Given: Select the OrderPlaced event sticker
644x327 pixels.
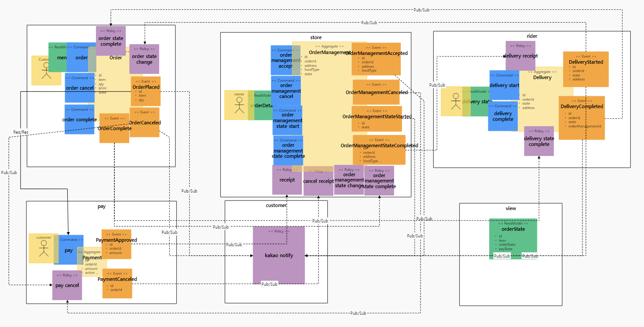Looking at the screenshot, I should tap(146, 91).
